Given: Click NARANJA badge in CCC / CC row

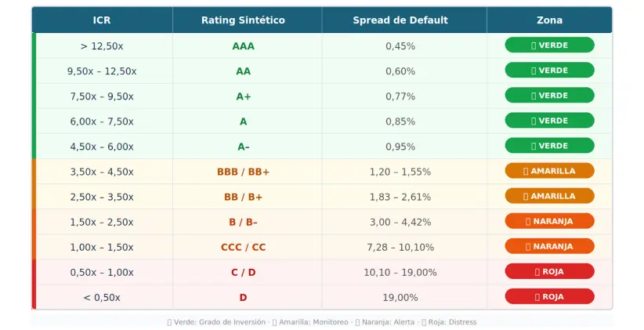Looking at the screenshot, I should tap(549, 247).
